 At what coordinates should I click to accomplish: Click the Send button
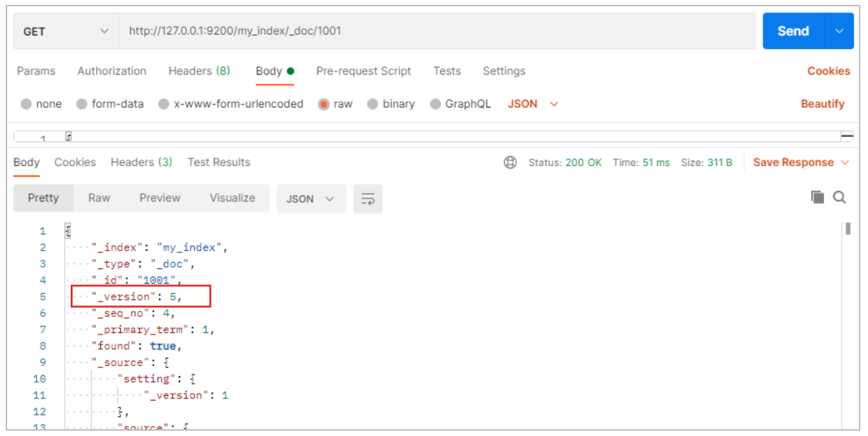coord(793,32)
